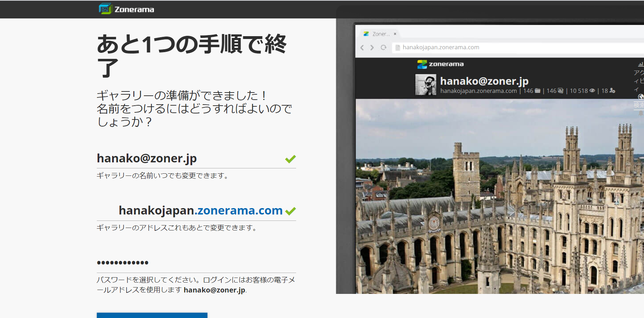Click the Reload icon in the mockup browser
The image size is (644, 318).
click(383, 48)
